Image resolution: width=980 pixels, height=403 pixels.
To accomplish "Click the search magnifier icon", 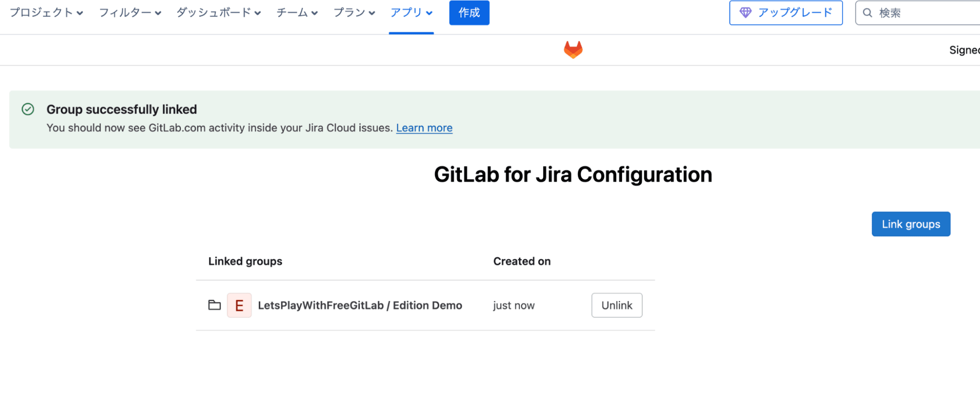I will pyautogui.click(x=867, y=13).
